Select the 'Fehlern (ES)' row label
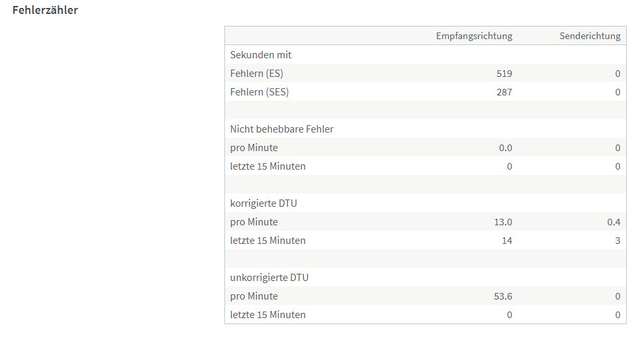 pos(257,74)
